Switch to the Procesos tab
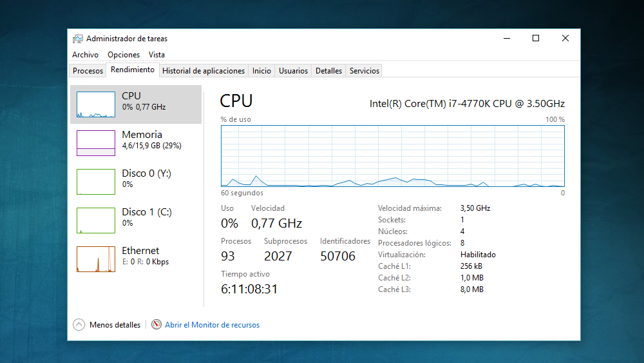644x363 pixels. (88, 71)
